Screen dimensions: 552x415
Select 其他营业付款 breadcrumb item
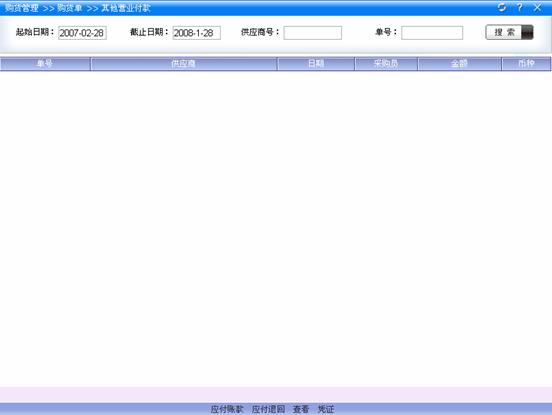pyautogui.click(x=126, y=8)
